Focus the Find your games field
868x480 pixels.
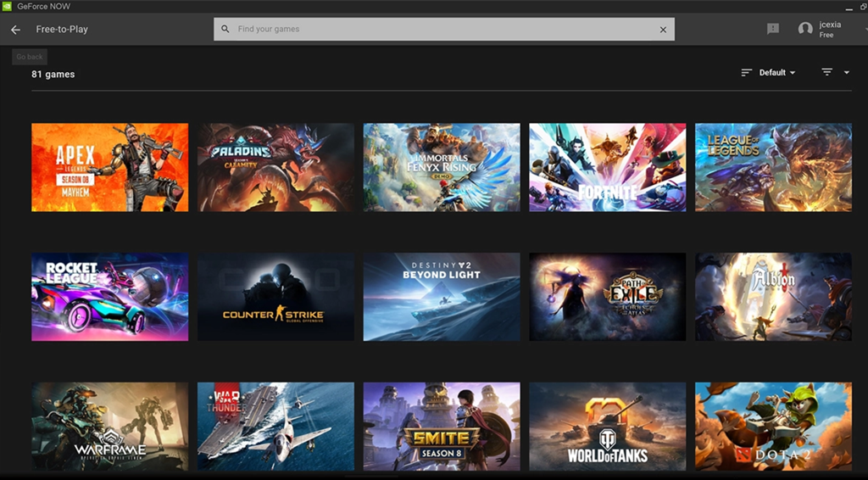point(444,29)
